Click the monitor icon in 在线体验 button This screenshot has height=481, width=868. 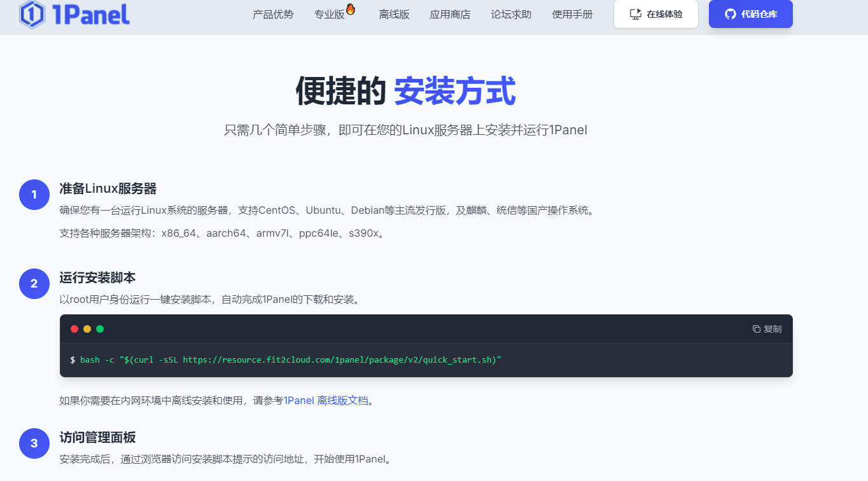click(635, 13)
